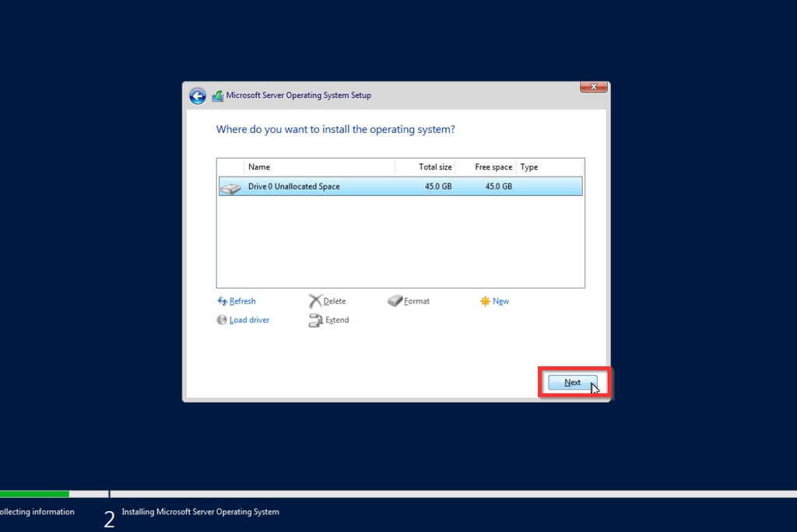Click the green installation progress bar
The width and height of the screenshot is (797, 532).
[x=34, y=494]
